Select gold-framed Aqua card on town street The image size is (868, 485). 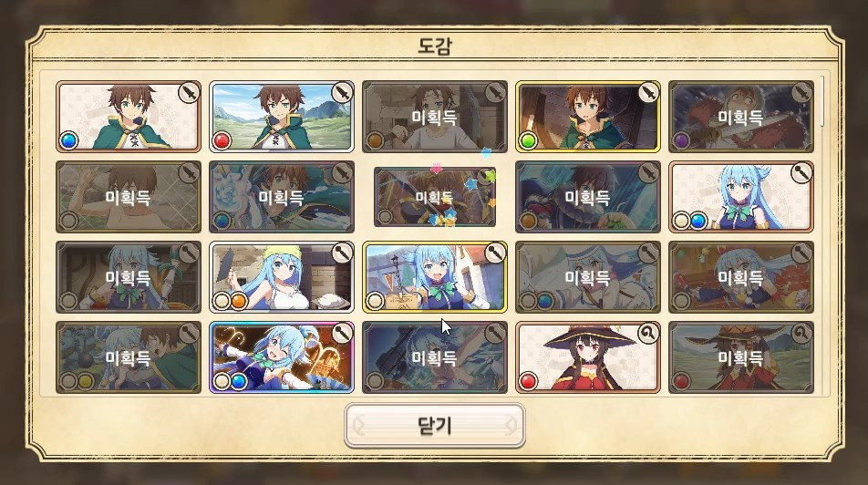tap(435, 277)
